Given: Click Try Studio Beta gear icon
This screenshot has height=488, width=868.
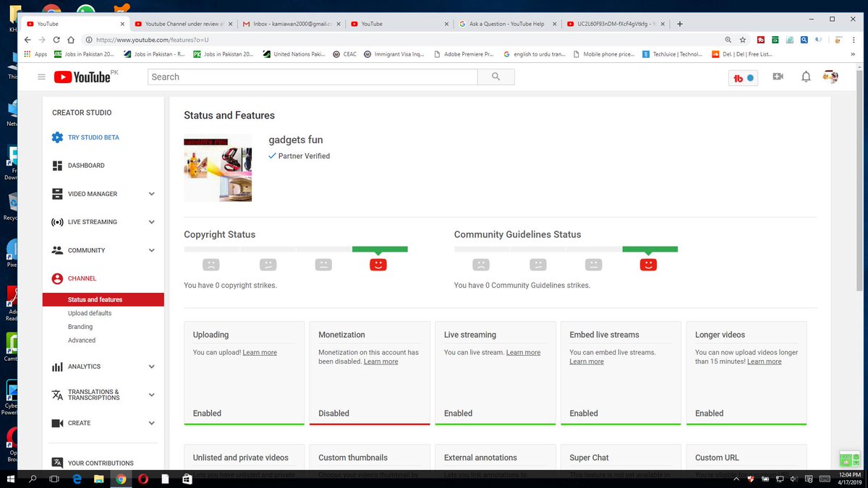Looking at the screenshot, I should 57,137.
